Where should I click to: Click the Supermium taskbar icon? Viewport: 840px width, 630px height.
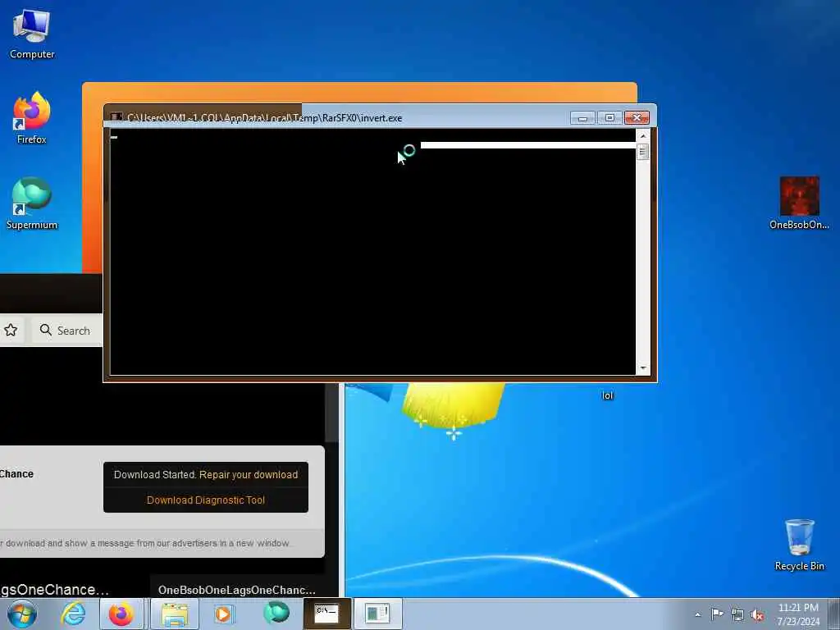click(x=276, y=614)
